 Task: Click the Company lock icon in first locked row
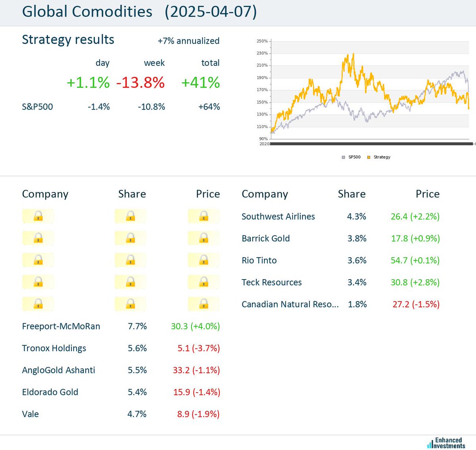point(38,216)
